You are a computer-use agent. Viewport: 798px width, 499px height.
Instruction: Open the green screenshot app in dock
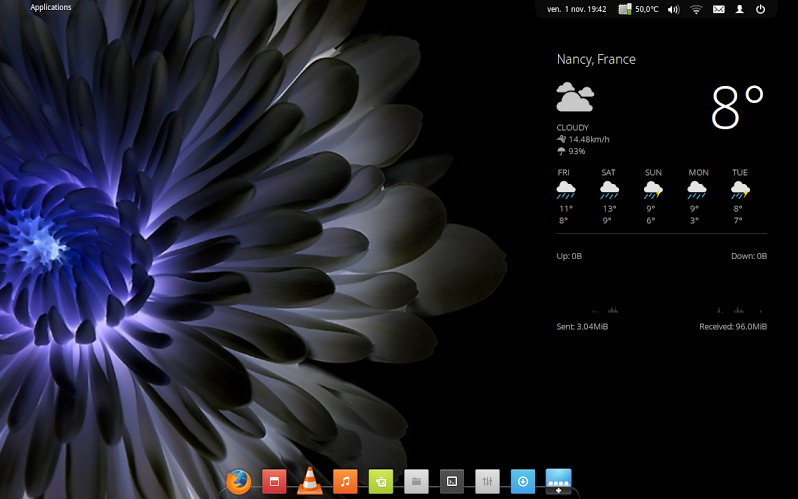tap(381, 481)
